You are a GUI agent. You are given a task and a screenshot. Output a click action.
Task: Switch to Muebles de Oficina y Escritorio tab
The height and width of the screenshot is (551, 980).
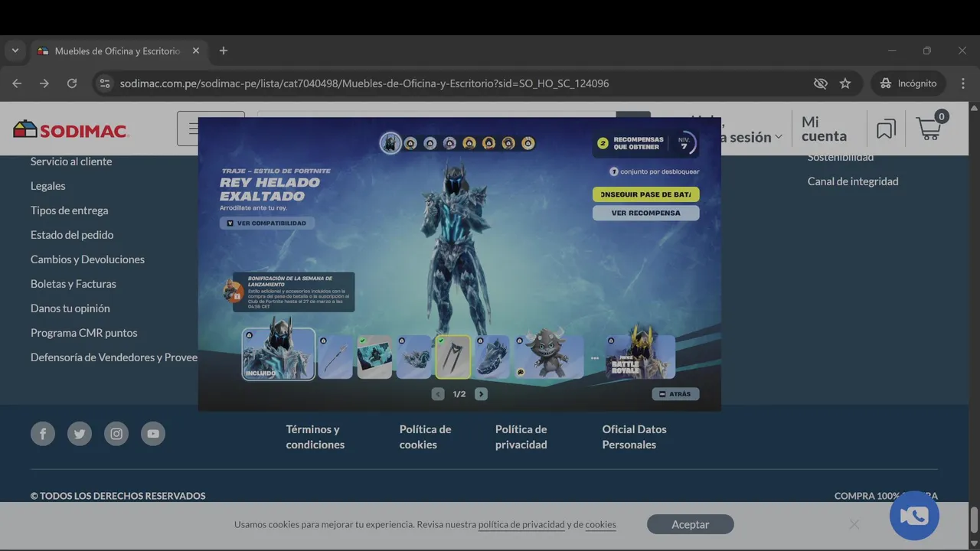117,51
